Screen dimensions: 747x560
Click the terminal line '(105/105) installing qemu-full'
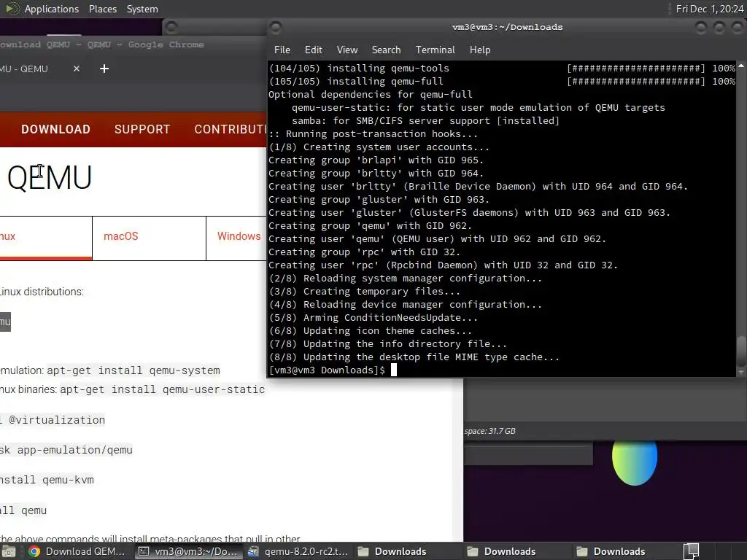(x=356, y=82)
